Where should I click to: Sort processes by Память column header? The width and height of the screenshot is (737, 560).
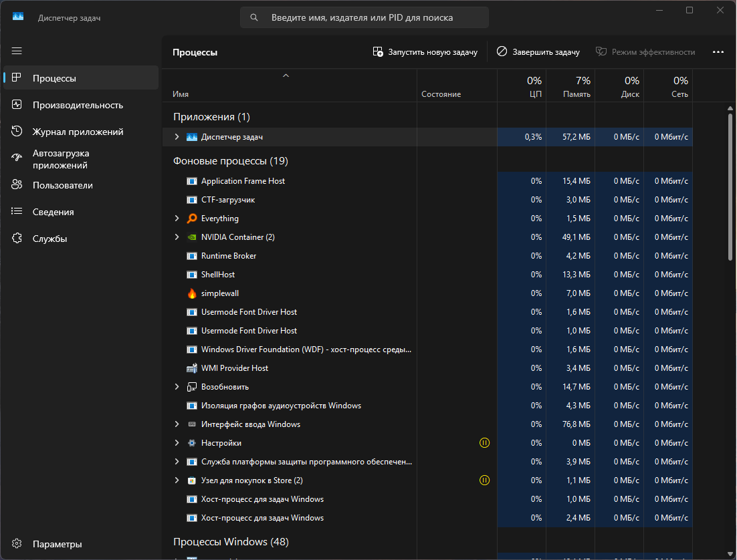[570, 86]
